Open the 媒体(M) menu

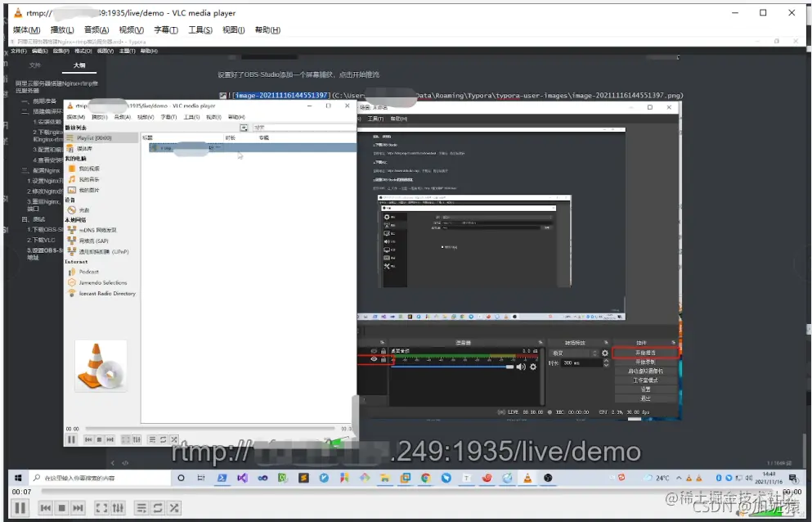pyautogui.click(x=26, y=30)
